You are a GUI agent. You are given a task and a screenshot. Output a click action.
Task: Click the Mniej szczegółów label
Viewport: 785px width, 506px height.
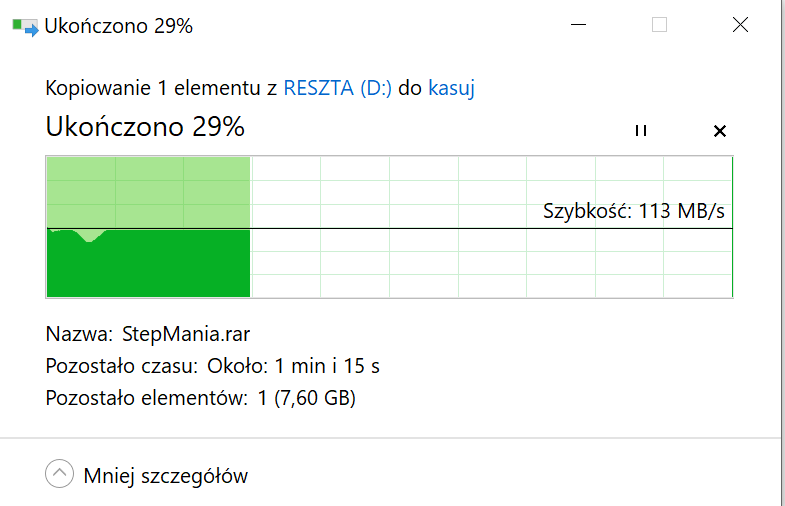(x=166, y=476)
